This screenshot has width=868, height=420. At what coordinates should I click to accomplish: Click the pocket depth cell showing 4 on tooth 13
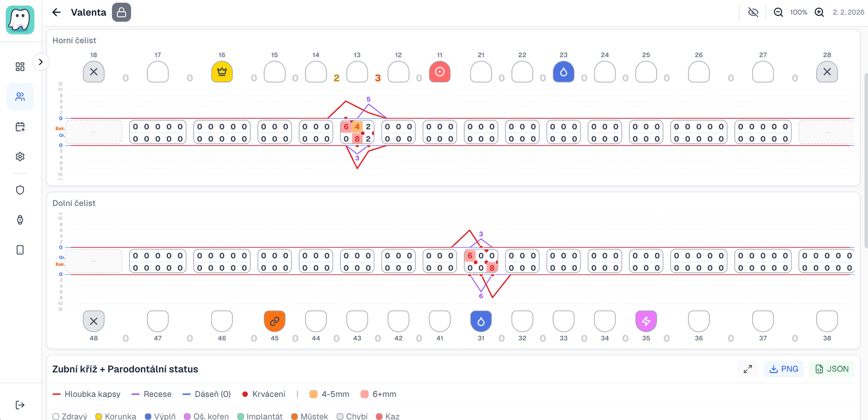(x=357, y=127)
